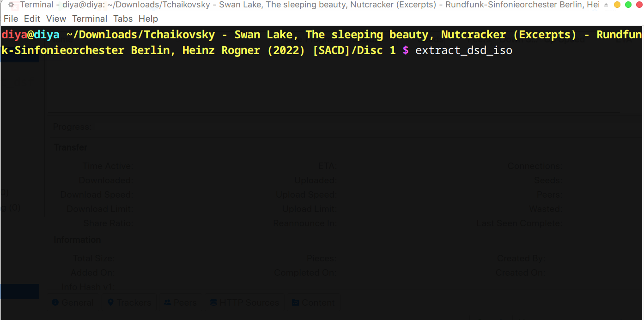Click the green maximize window button

[x=628, y=5]
